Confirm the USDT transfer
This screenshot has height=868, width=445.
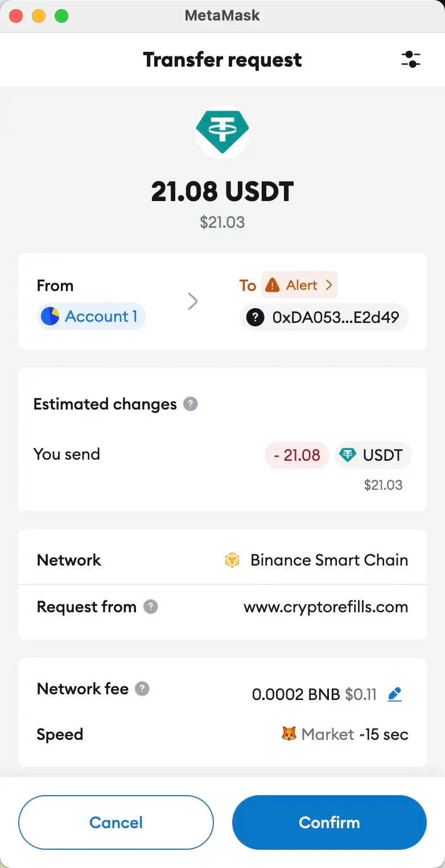pyautogui.click(x=328, y=822)
